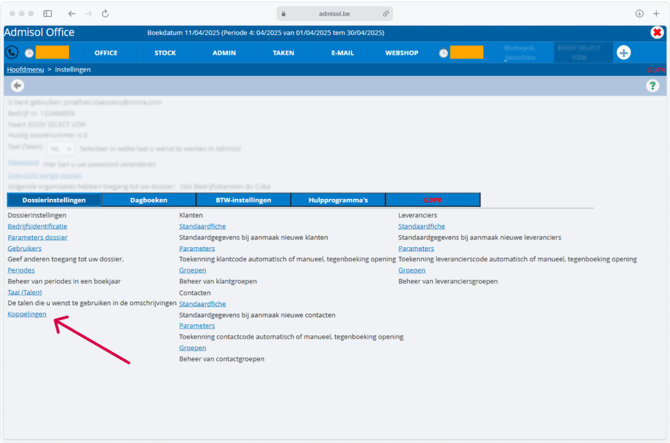Switch to the BTW-instellingen tab

tap(244, 200)
